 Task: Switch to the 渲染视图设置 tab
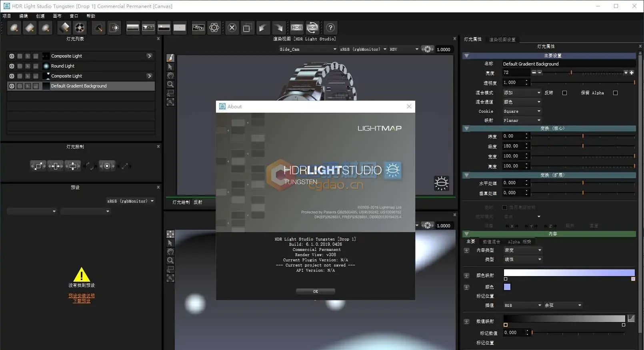coord(502,40)
